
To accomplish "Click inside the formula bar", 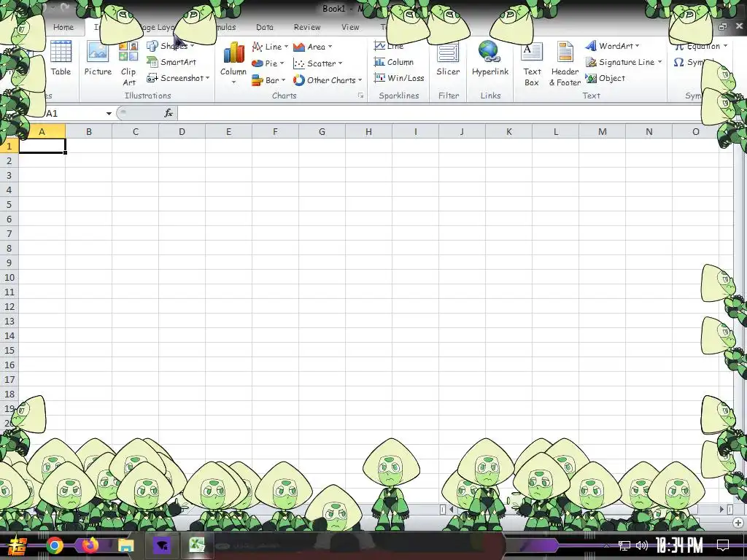I will [438, 113].
